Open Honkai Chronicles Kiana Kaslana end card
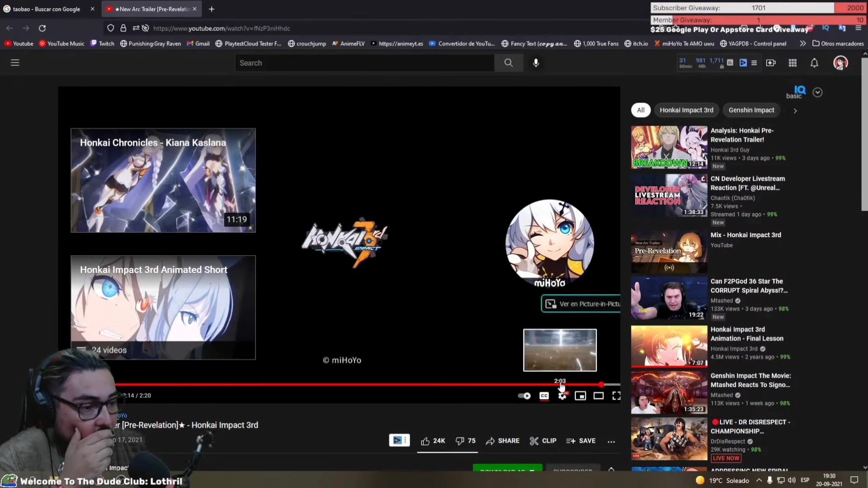Viewport: 868px width, 488px height. (163, 180)
